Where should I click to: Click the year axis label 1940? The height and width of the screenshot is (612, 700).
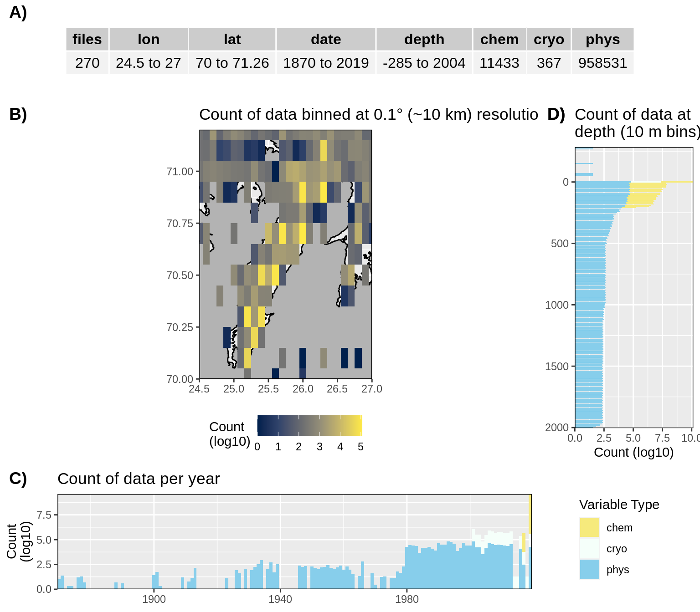280,599
